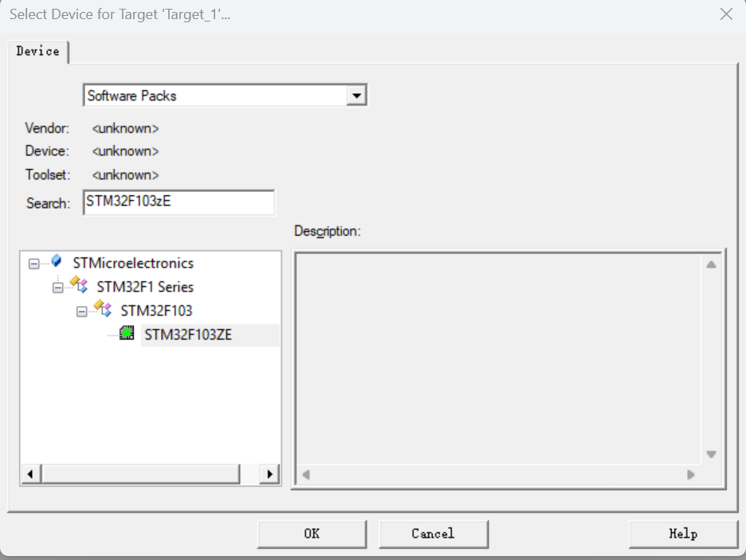746x560 pixels.
Task: Focus the Search text field
Action: tap(179, 202)
